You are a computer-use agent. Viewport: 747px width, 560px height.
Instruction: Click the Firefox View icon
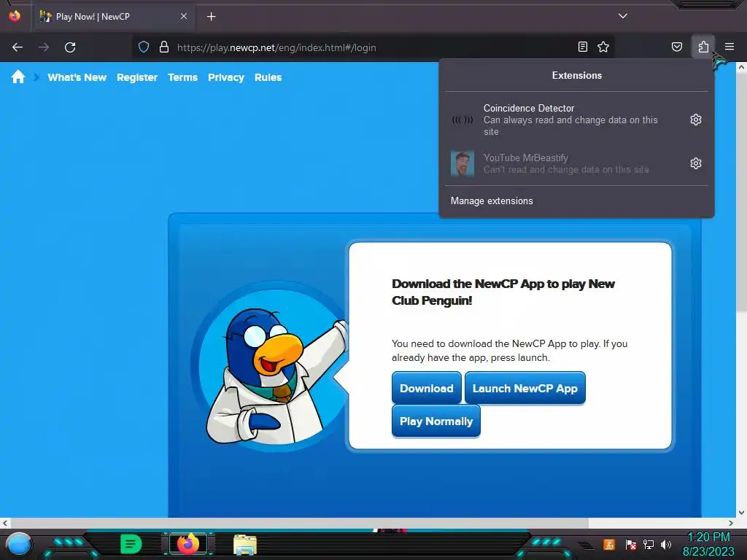(15, 16)
